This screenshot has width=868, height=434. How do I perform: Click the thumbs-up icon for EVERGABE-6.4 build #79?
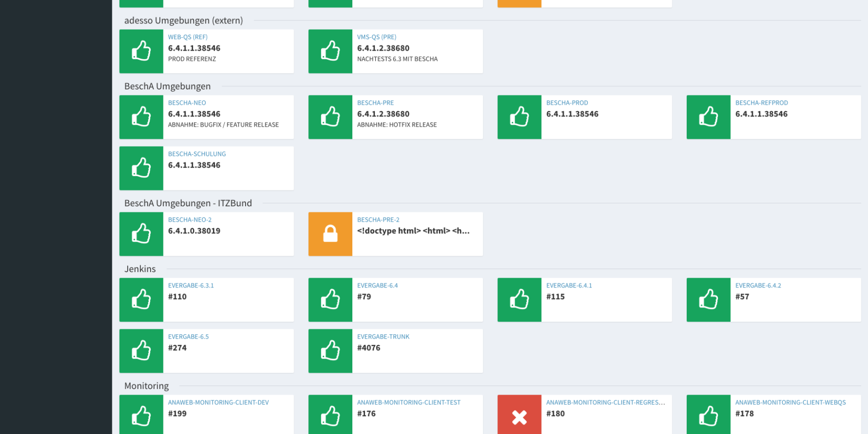point(330,300)
